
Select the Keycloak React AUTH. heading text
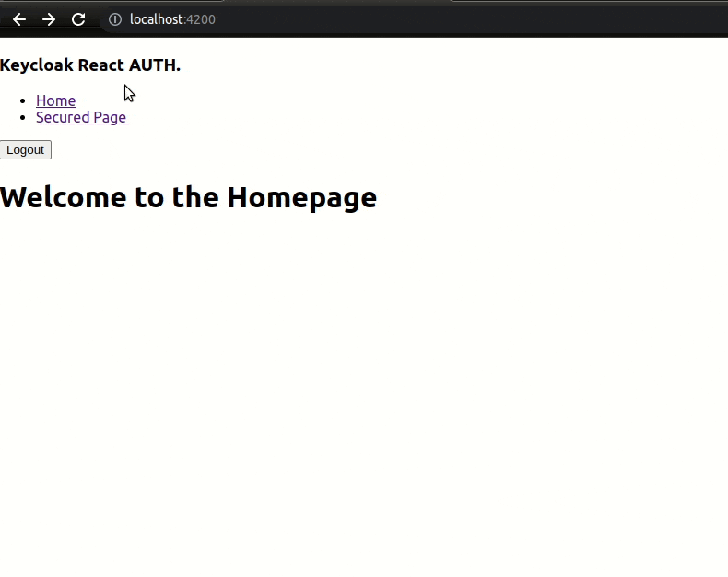90,65
